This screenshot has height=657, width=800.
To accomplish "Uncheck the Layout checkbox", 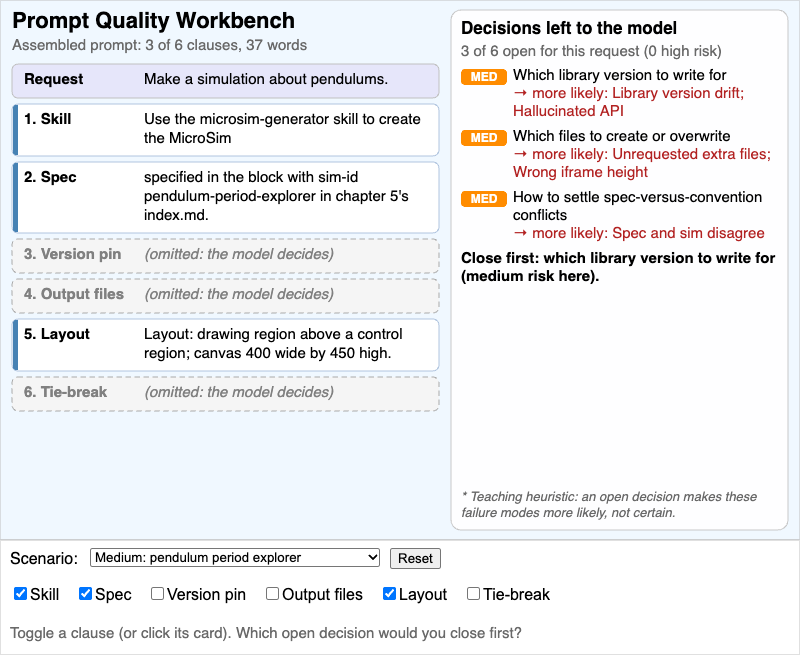I will click(389, 594).
